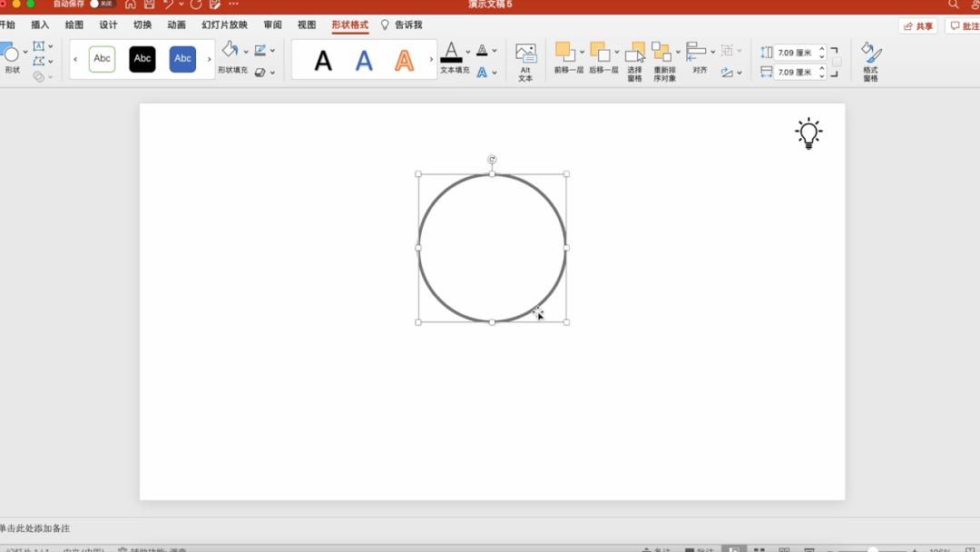
Task: Click the 后移一层 send backward icon
Action: 600,51
